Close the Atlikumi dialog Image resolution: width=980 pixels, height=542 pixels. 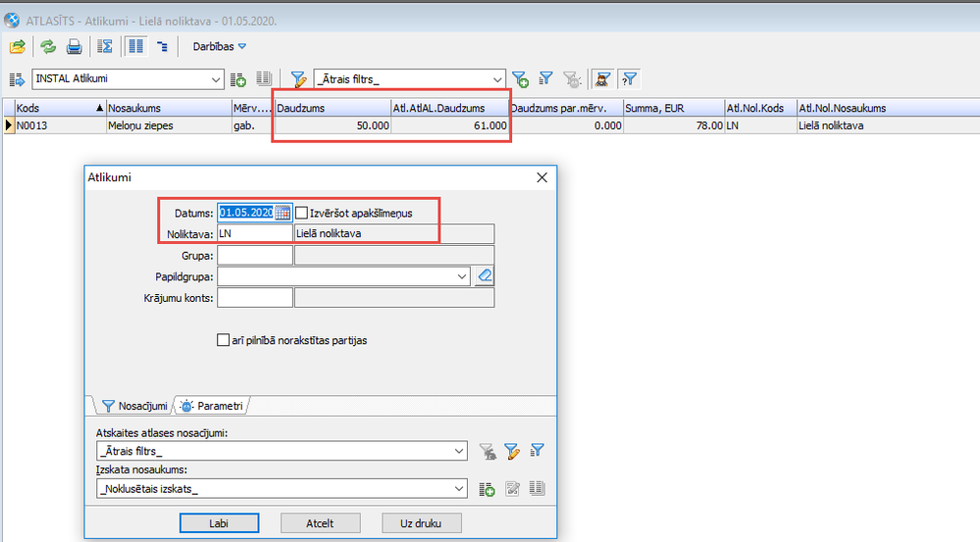(x=542, y=177)
